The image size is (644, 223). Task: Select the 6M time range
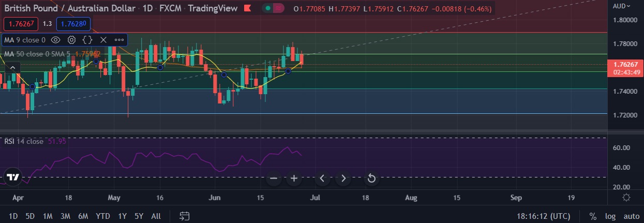click(83, 216)
